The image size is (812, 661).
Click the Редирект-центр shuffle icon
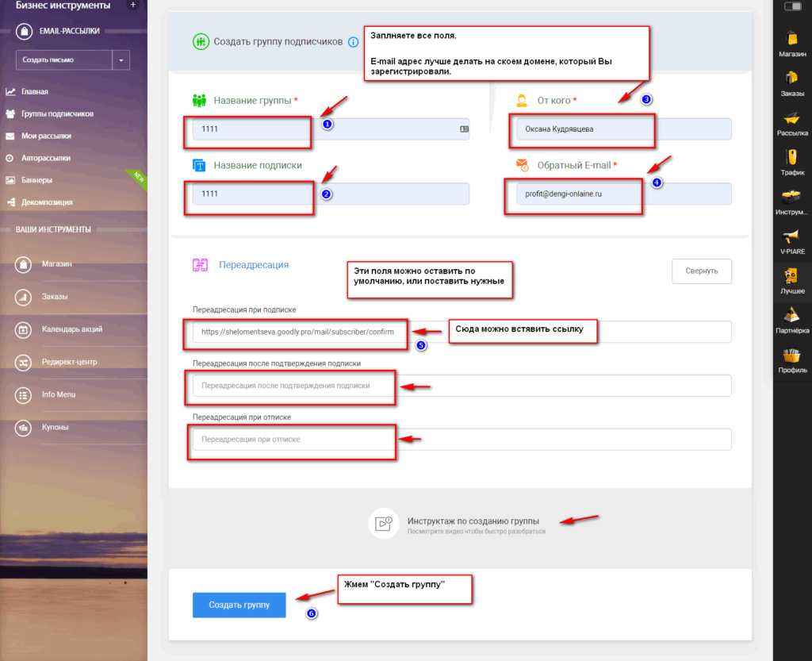click(23, 362)
